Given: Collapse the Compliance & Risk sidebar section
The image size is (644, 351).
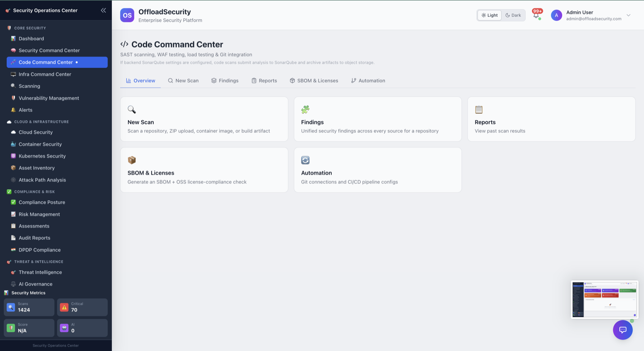Looking at the screenshot, I should (x=34, y=192).
